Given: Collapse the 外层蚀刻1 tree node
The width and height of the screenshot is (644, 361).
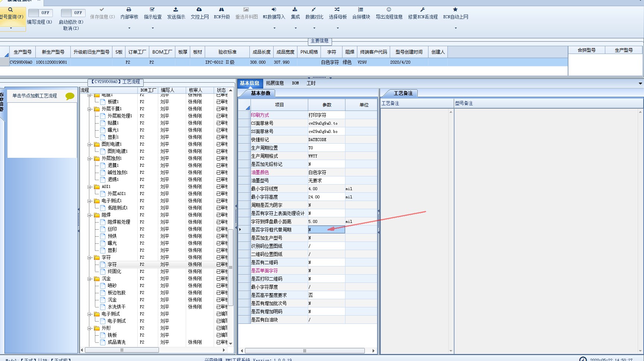Looking at the screenshot, I should [x=89, y=159].
